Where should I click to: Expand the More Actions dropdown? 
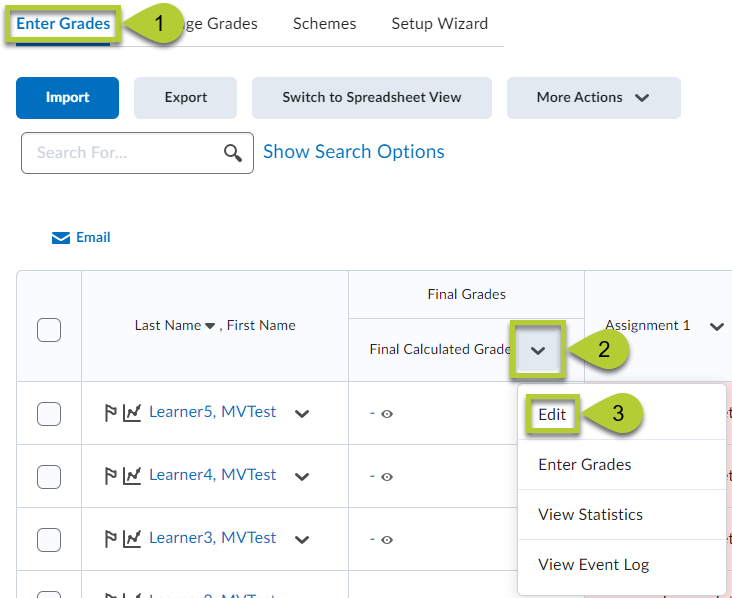pos(593,98)
